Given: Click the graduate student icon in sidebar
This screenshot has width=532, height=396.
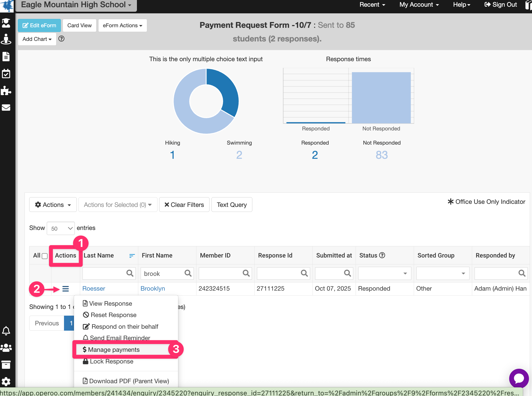Looking at the screenshot, I should coord(6,23).
